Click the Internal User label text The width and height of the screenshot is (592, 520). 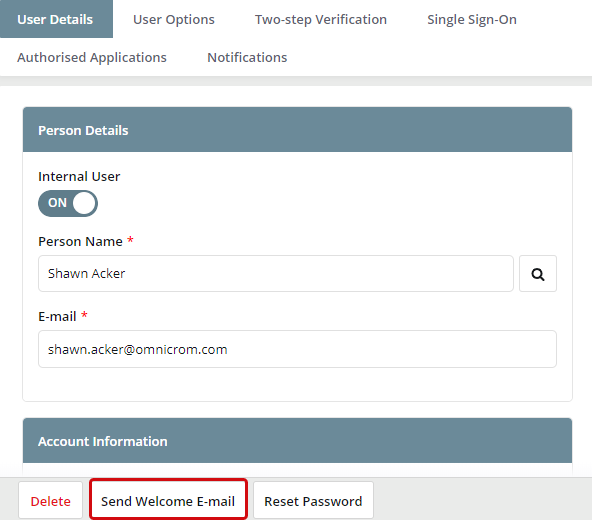pyautogui.click(x=79, y=176)
